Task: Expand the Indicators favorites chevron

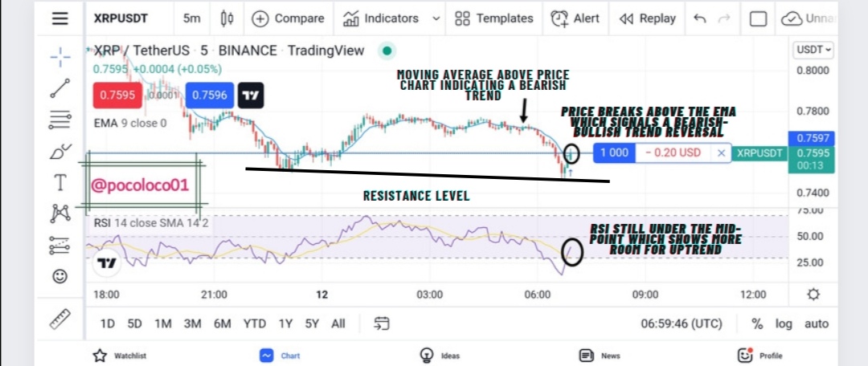Action: pos(436,18)
